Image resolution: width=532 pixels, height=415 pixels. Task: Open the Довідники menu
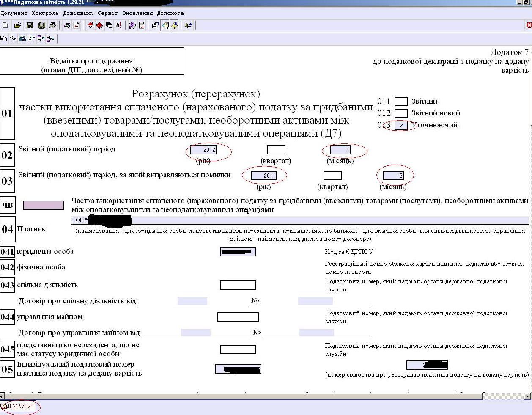pos(78,13)
